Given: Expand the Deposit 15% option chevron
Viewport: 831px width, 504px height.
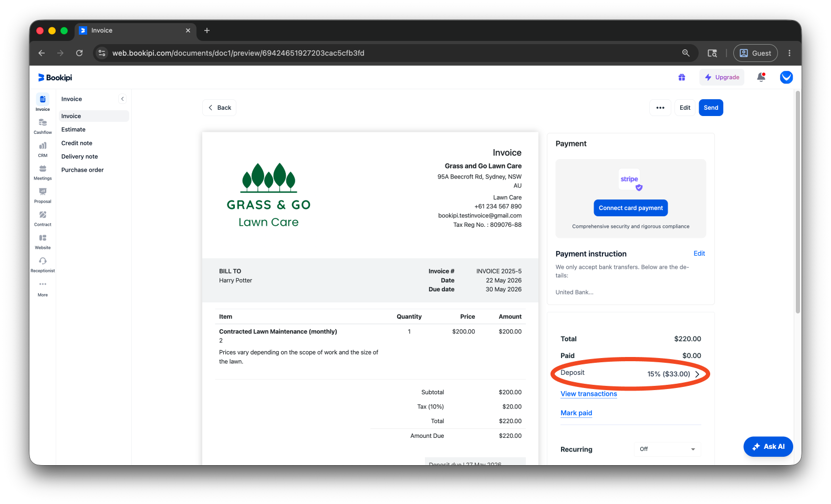Looking at the screenshot, I should coord(697,374).
